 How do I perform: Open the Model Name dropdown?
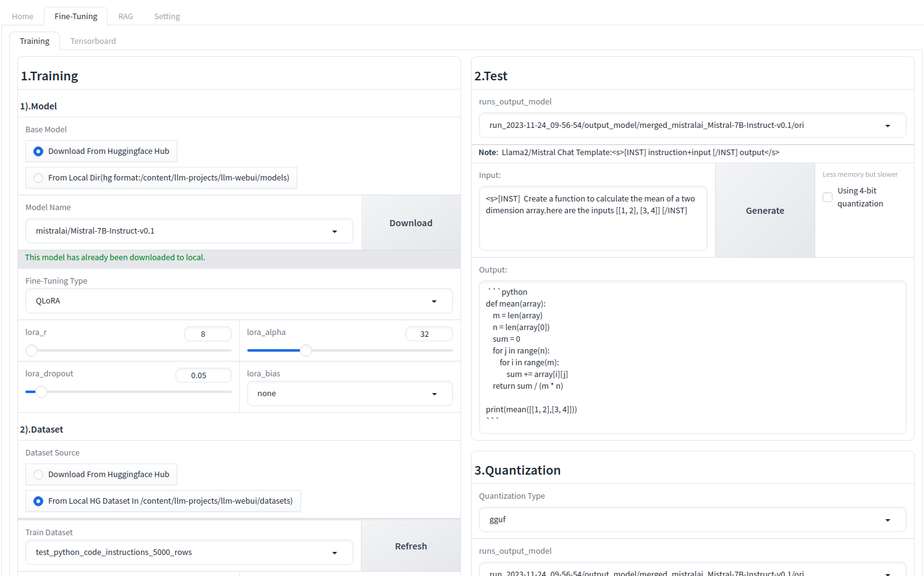(189, 231)
